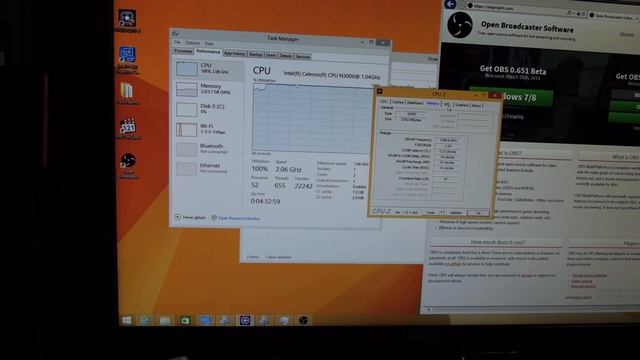Viewport: 640px width, 360px height.
Task: Switch to the Mainboard tab in CPU-Z
Action: (415, 103)
